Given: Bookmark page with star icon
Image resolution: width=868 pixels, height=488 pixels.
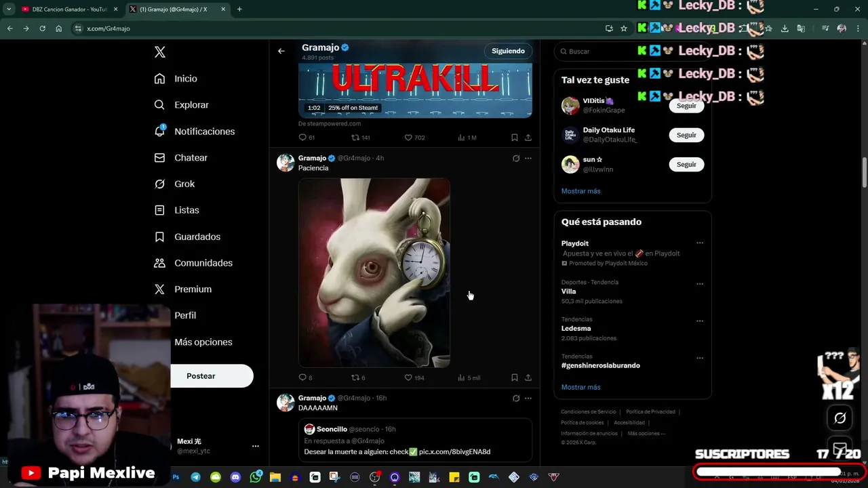Looking at the screenshot, I should 624,28.
